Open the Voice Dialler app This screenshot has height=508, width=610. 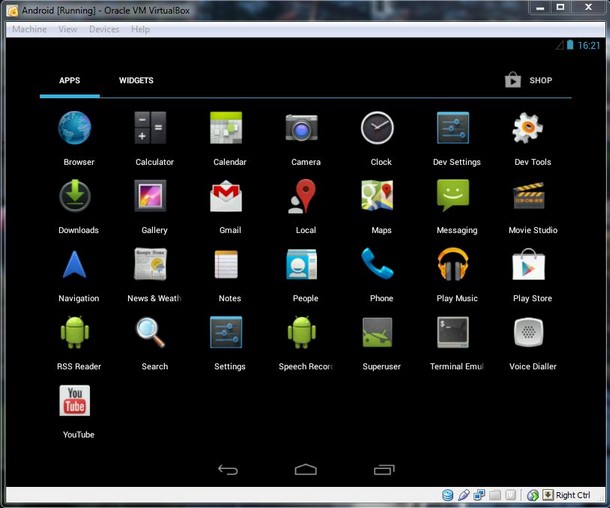[528, 332]
